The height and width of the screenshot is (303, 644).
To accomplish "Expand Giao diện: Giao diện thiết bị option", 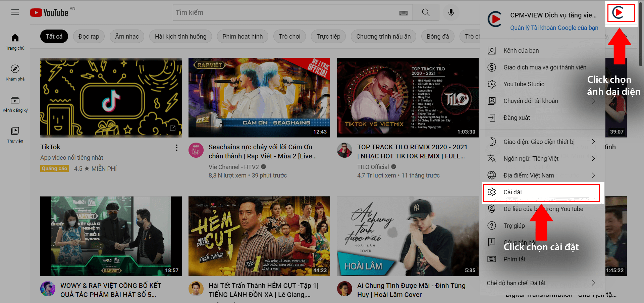I will pyautogui.click(x=542, y=142).
